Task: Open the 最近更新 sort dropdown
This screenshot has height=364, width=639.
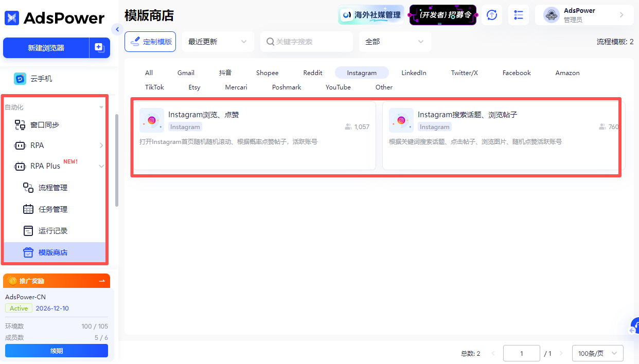Action: pos(218,42)
